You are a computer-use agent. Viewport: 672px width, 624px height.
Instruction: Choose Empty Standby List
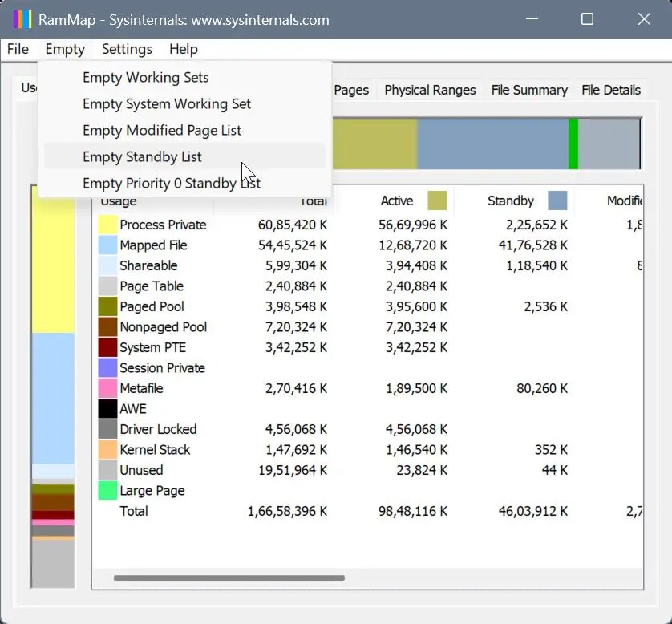tap(184, 157)
